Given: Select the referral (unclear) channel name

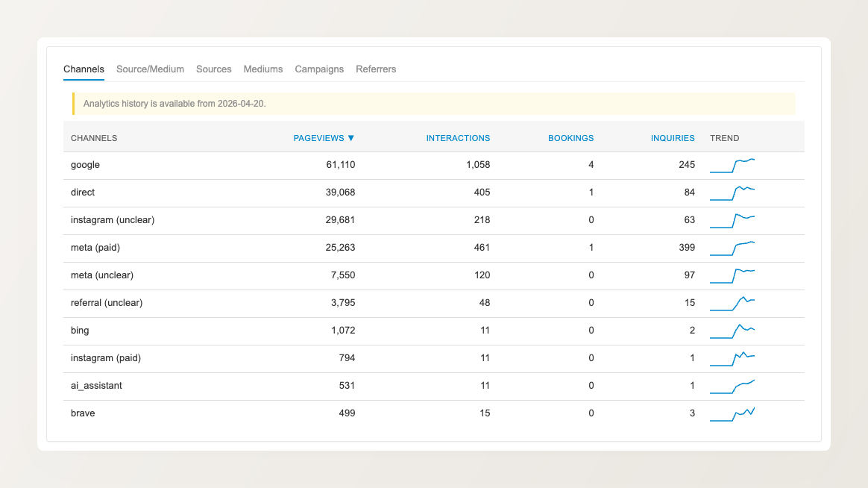Looking at the screenshot, I should [107, 303].
